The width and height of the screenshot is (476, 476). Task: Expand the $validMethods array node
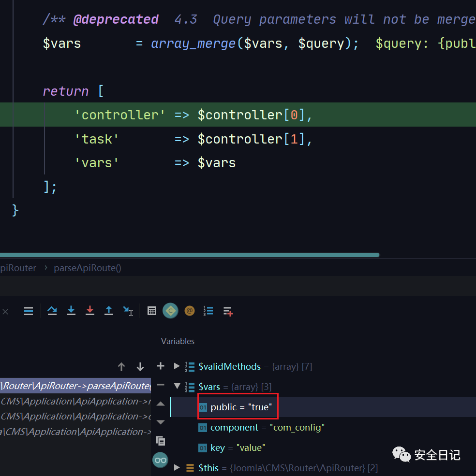click(177, 366)
